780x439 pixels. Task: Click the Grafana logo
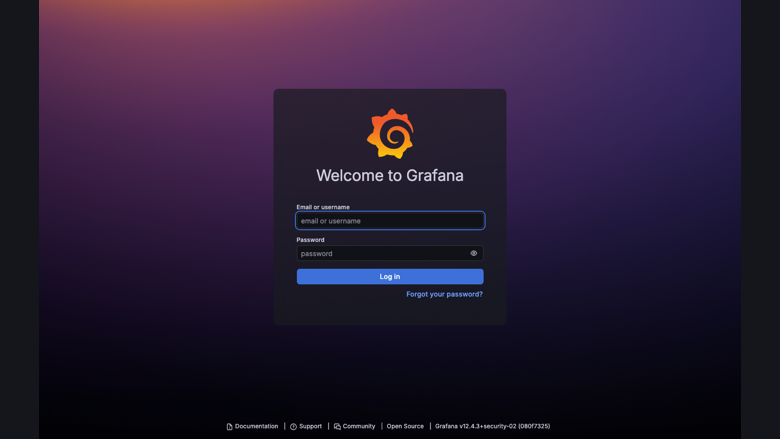coord(390,134)
